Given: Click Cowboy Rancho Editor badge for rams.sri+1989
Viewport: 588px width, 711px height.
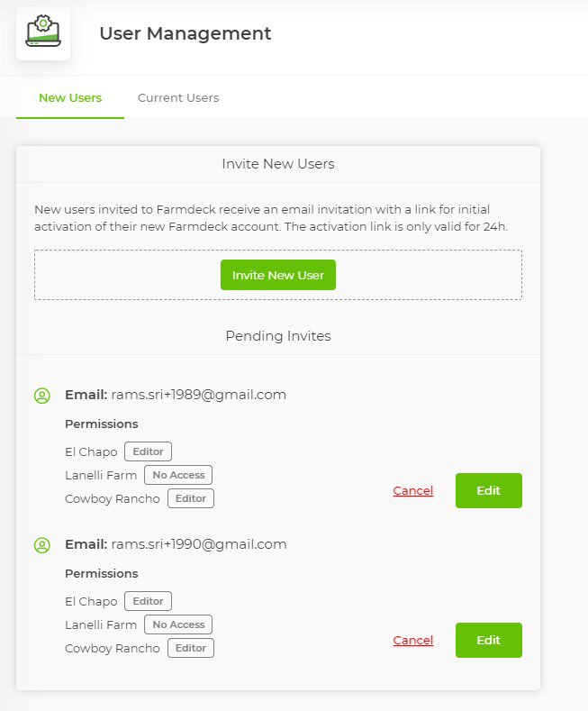Looking at the screenshot, I should pos(190,498).
